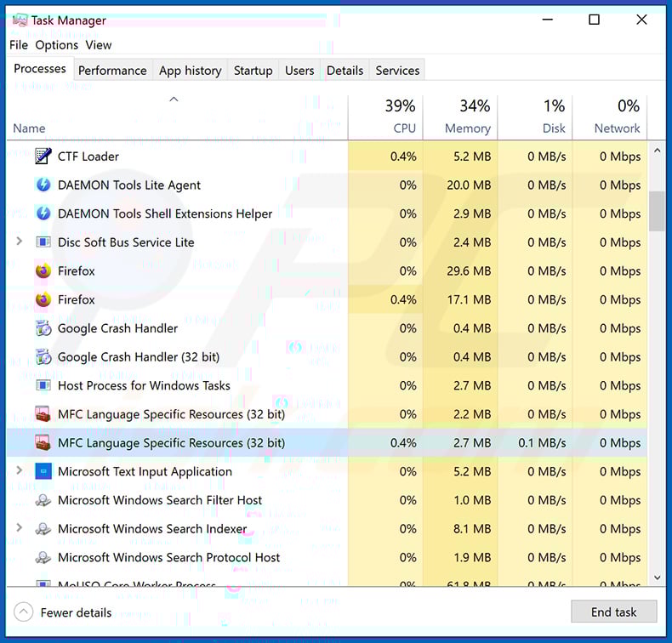Click the Google Crash Handler icon with no 32 bit label
This screenshot has width=672, height=643.
pos(43,328)
